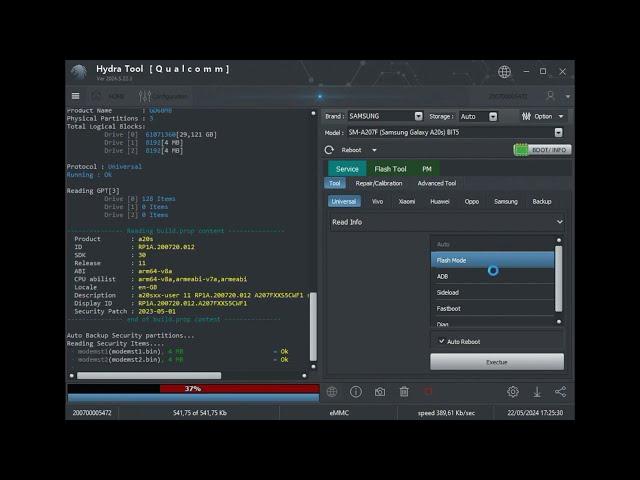The width and height of the screenshot is (640, 480).
Task: Select Auto in the mode list
Action: [492, 244]
